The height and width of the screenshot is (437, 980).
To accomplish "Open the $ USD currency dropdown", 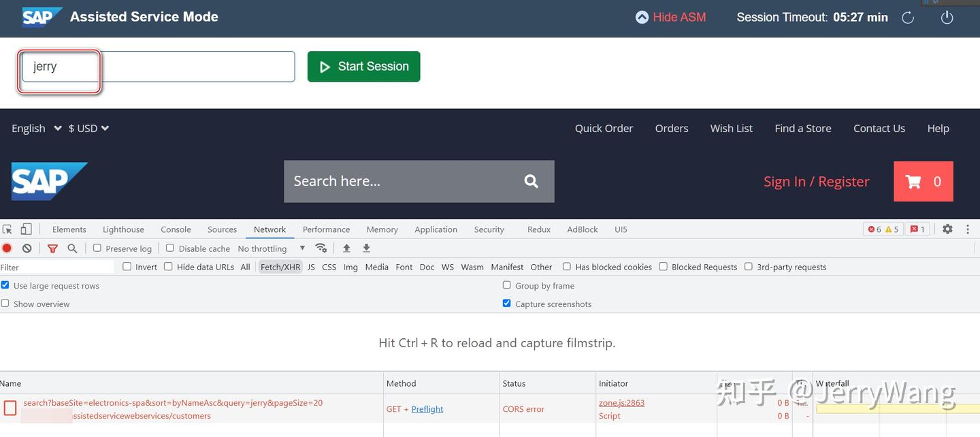I will (x=88, y=128).
